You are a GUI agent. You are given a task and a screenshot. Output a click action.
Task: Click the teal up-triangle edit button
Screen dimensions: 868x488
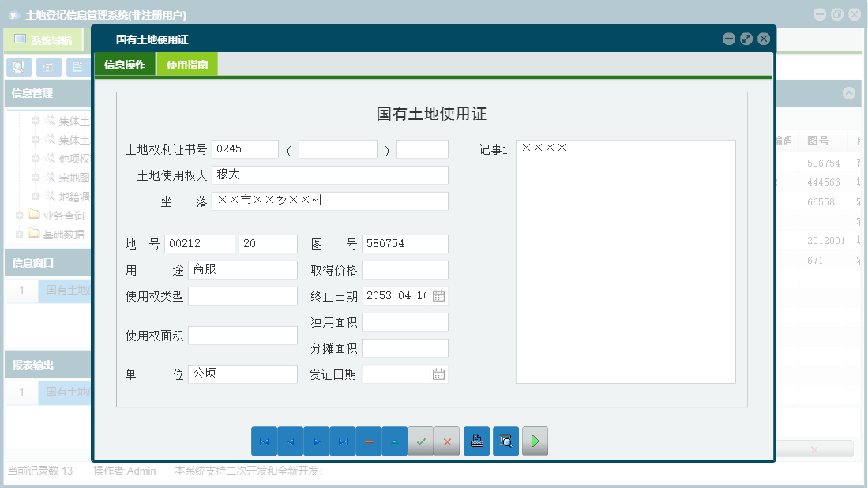click(395, 441)
